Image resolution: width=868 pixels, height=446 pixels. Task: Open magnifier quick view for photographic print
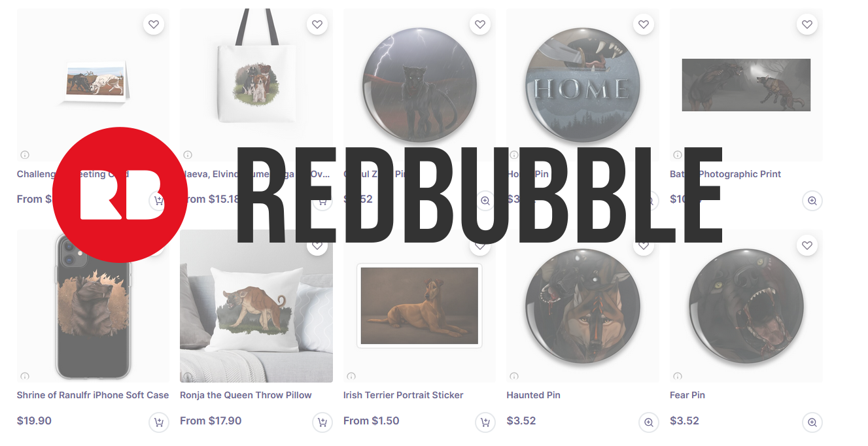[x=812, y=201]
